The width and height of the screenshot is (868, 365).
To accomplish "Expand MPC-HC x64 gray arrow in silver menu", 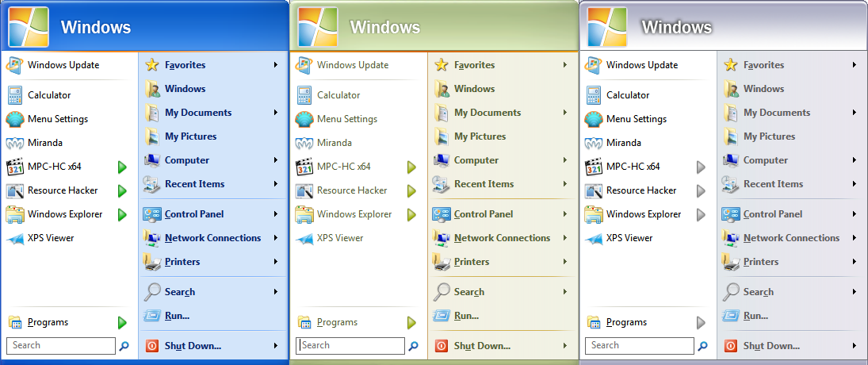I will pos(701,167).
